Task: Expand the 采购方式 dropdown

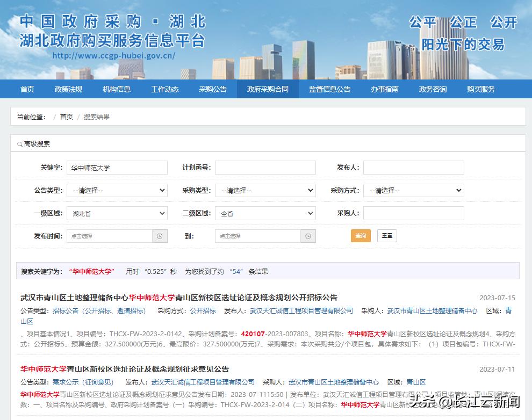Action: coord(414,191)
